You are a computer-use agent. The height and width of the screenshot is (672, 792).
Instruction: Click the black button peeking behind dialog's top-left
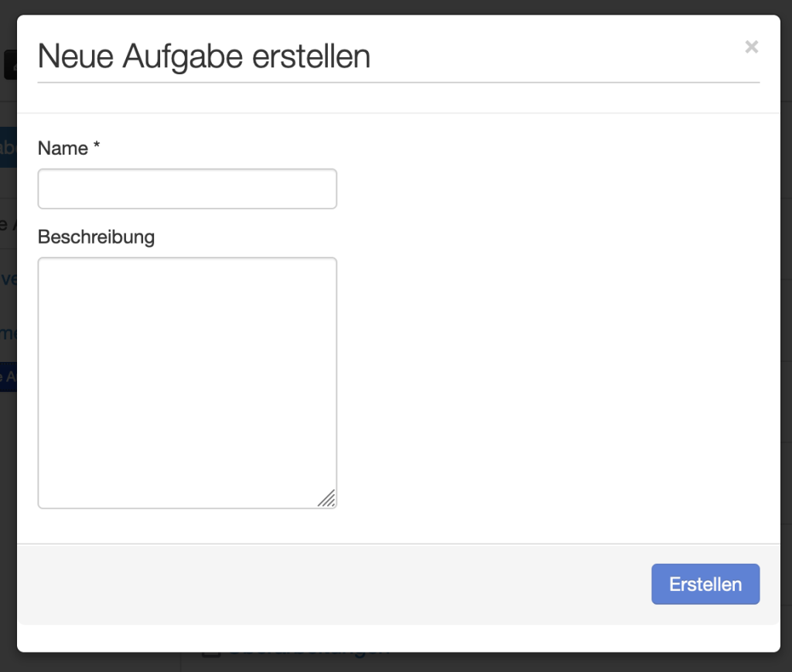point(9,65)
